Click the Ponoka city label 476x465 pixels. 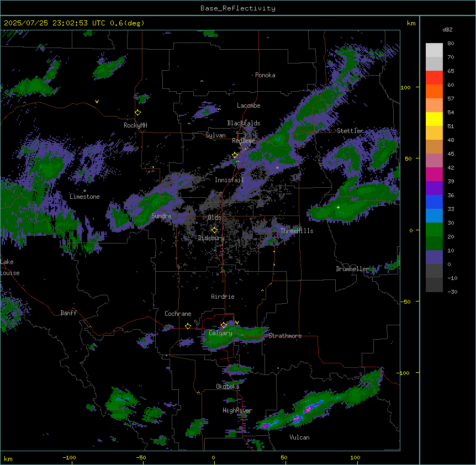tap(265, 75)
